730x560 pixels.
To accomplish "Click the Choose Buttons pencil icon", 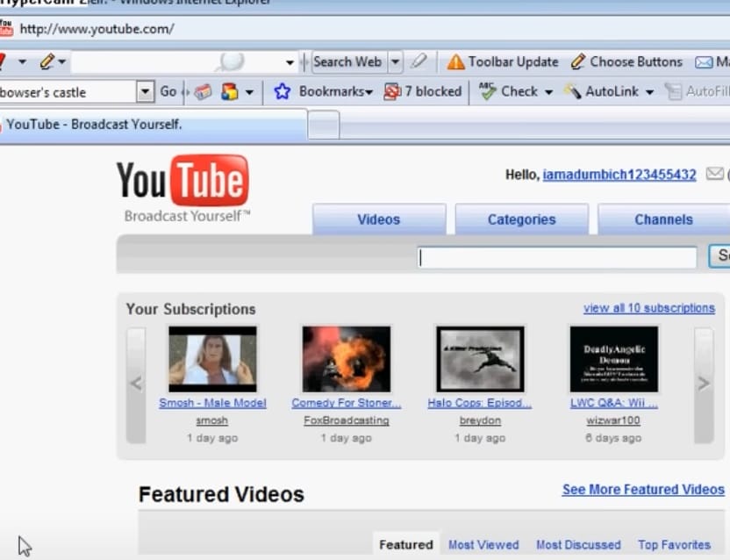I will click(x=577, y=61).
